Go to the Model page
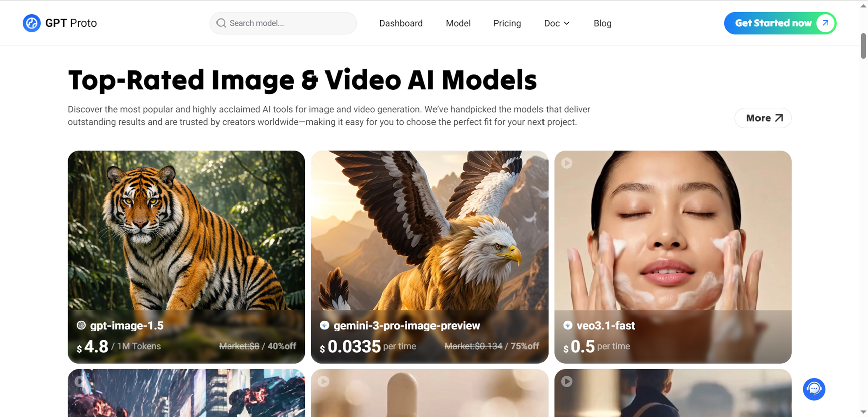 (x=458, y=23)
